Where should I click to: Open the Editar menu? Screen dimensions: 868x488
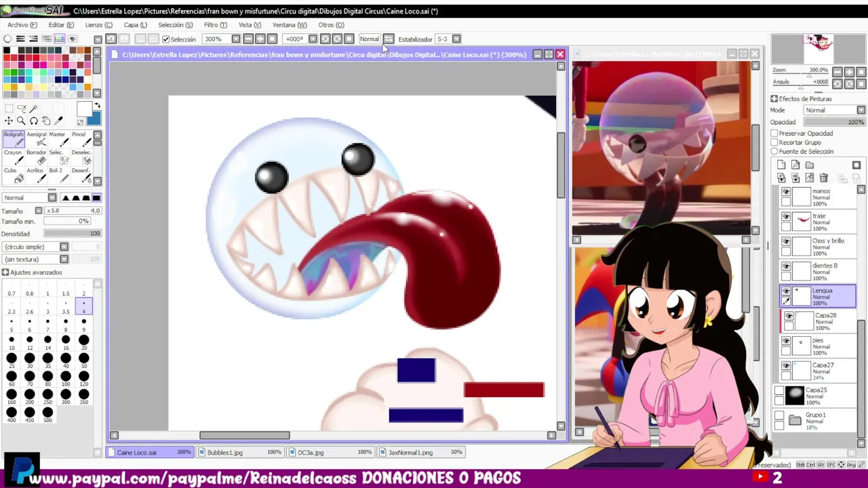(61, 25)
